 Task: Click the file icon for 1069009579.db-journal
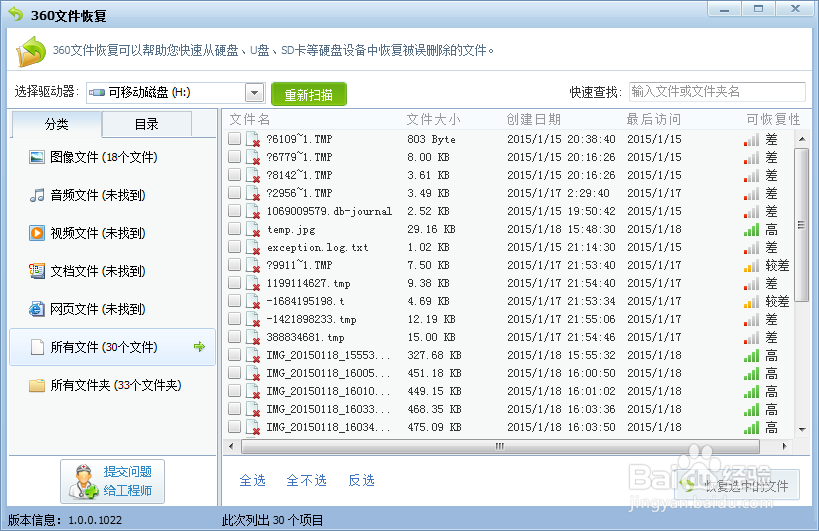click(253, 211)
